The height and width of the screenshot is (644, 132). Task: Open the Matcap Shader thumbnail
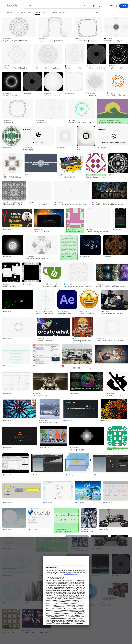click(53, 436)
